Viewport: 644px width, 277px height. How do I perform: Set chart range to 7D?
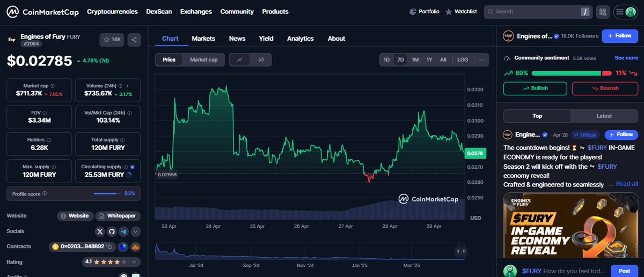point(400,59)
